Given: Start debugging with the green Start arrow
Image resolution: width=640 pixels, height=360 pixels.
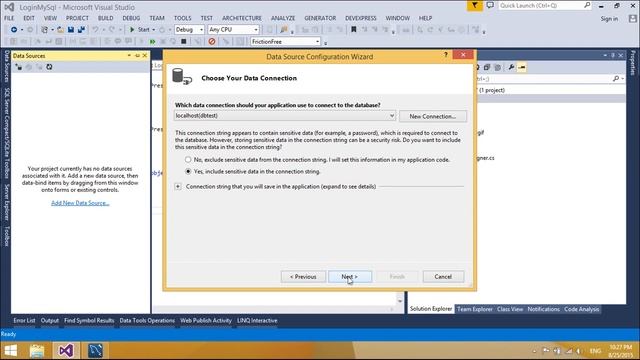Looking at the screenshot, I should 132,30.
